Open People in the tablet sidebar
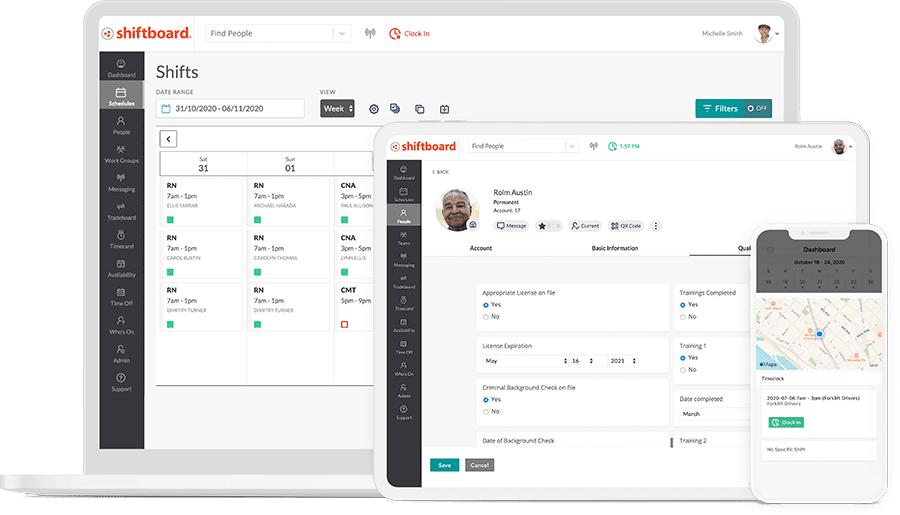The height and width of the screenshot is (515, 900). click(404, 215)
